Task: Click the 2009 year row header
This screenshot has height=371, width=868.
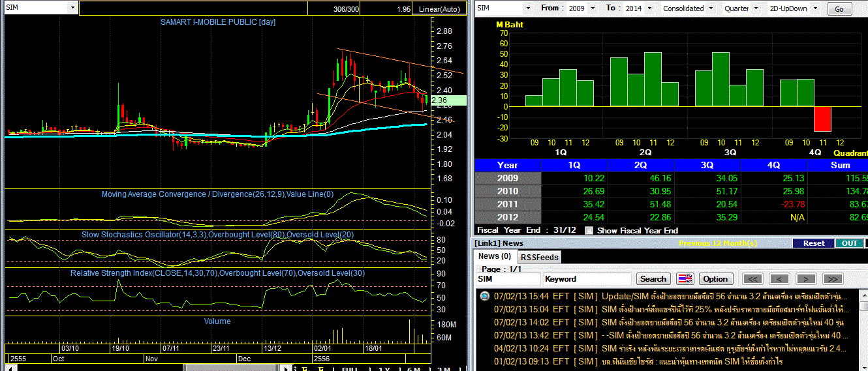Action: tap(508, 178)
